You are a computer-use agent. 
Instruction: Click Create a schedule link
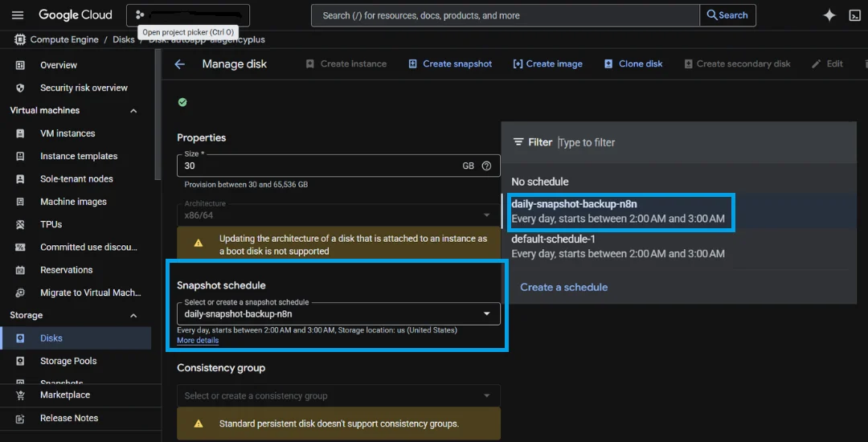tap(563, 287)
